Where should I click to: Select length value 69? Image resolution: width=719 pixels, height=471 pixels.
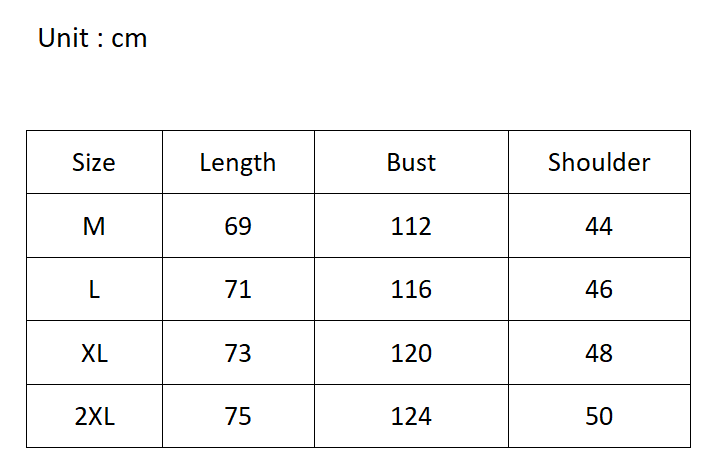coord(238,226)
